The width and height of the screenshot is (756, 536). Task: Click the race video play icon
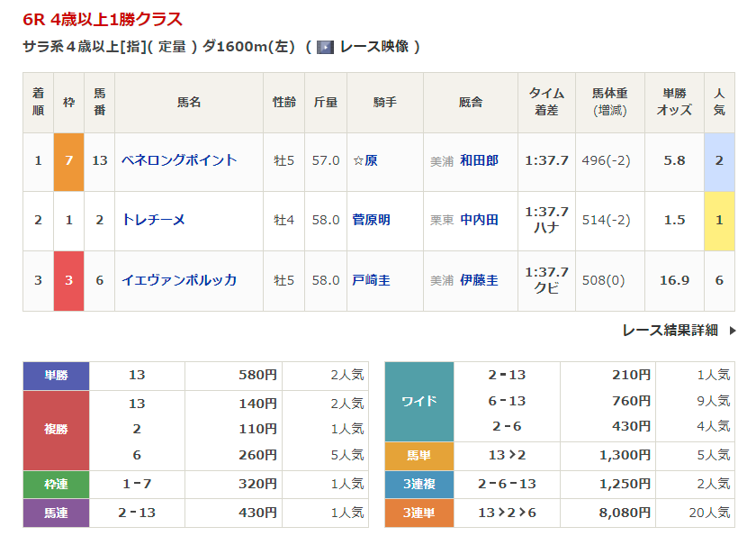click(325, 48)
